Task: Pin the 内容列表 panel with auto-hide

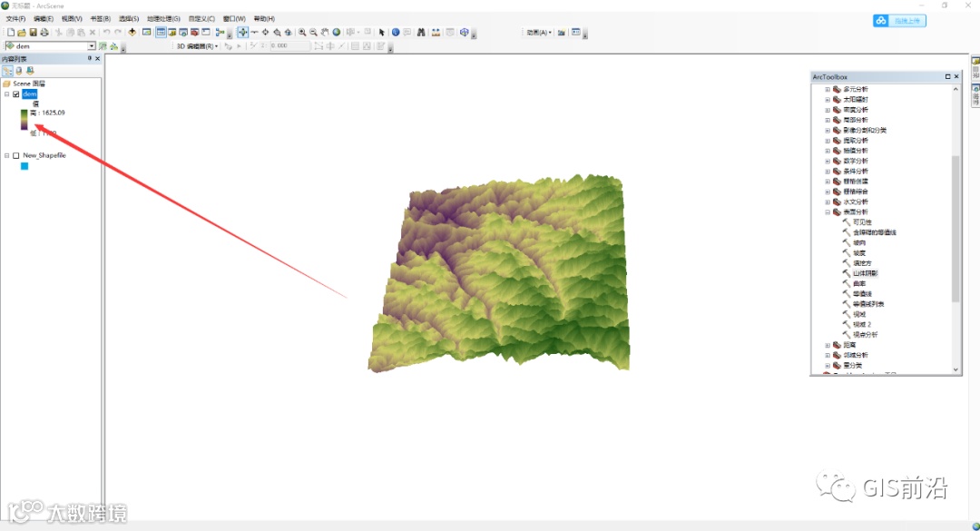Action: 89,58
